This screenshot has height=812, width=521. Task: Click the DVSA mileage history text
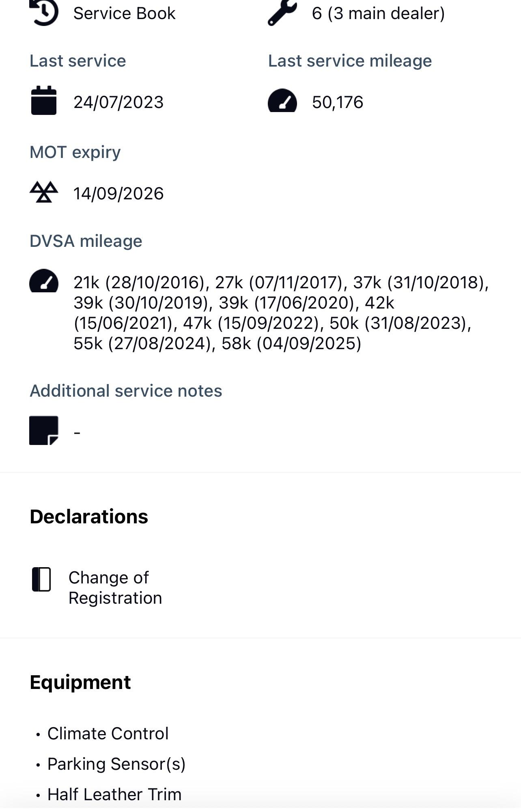276,313
